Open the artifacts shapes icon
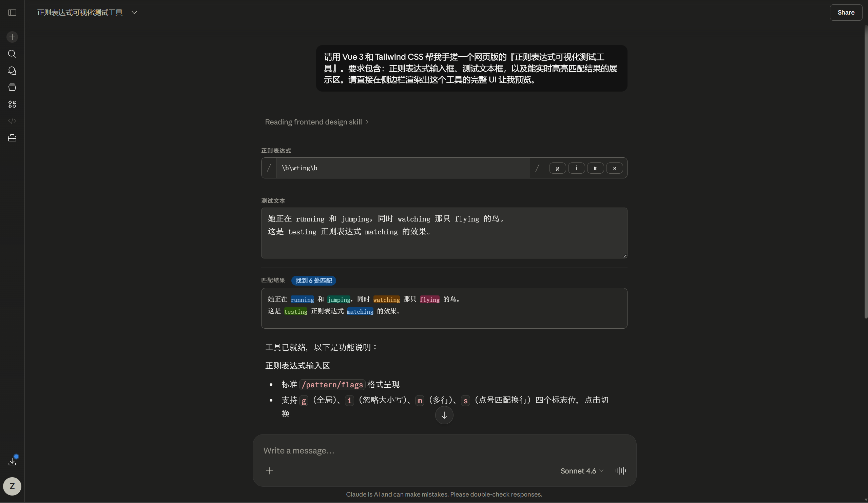This screenshot has width=868, height=503. pyautogui.click(x=12, y=104)
